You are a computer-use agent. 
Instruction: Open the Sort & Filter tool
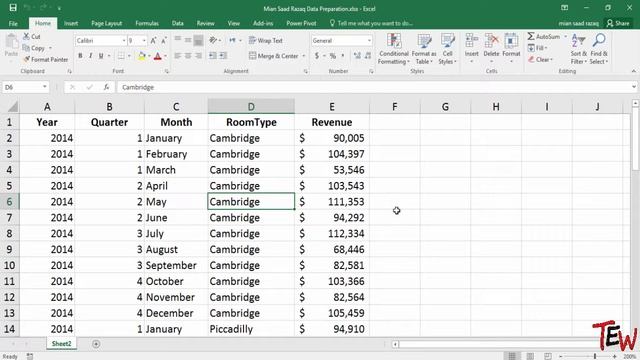point(578,49)
